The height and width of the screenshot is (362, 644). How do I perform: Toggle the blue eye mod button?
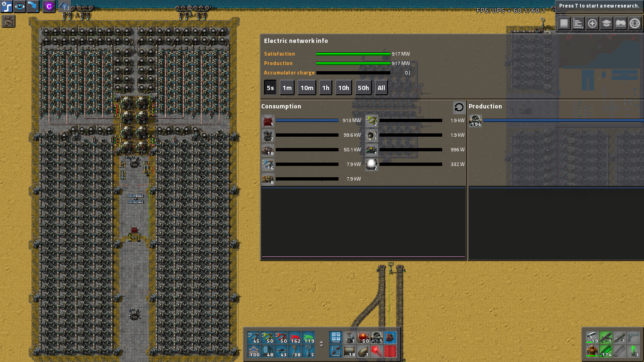coord(20,7)
